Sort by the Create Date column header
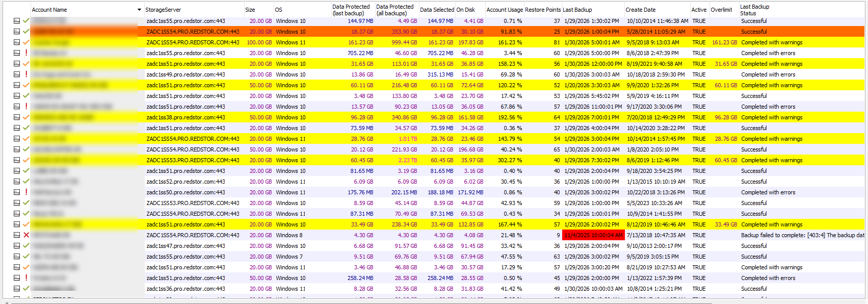Image resolution: width=868 pixels, height=304 pixels. pos(641,10)
